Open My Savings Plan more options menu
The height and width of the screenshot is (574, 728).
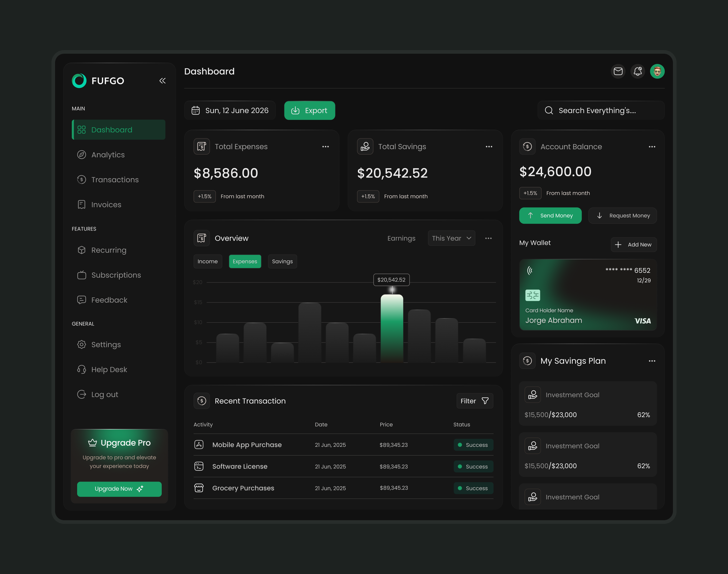click(652, 361)
